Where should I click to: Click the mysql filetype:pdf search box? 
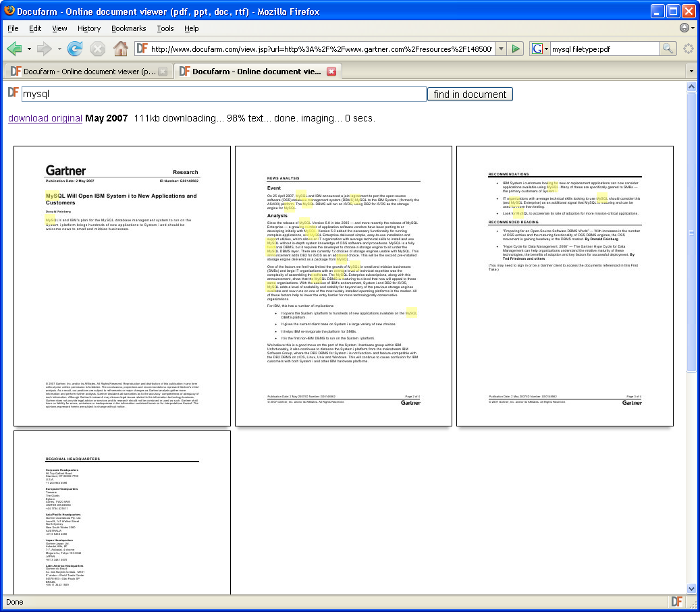pos(604,49)
